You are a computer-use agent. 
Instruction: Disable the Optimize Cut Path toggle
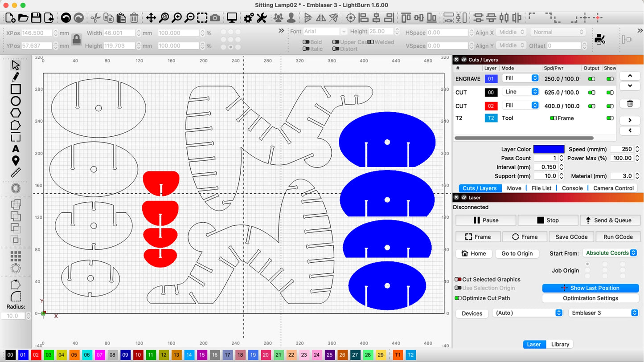point(458,298)
